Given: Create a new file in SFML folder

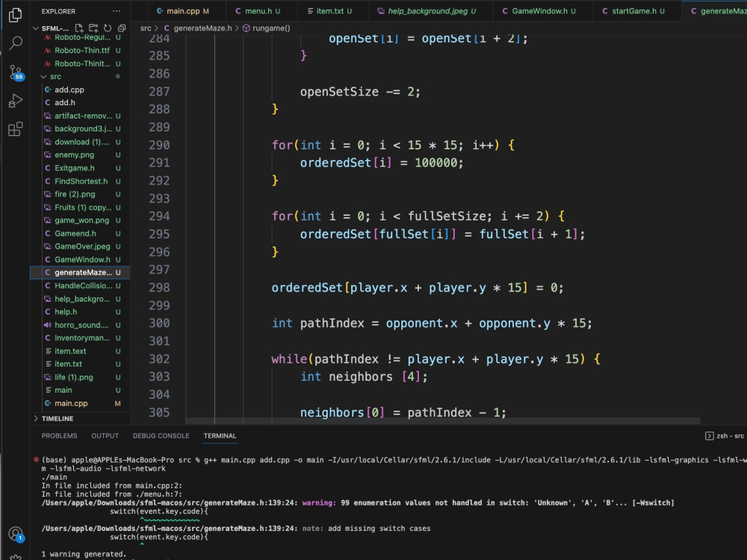Looking at the screenshot, I should (79, 28).
